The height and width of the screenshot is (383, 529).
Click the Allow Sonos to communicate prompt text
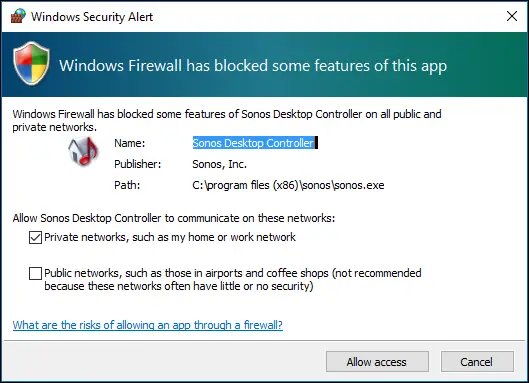pyautogui.click(x=174, y=218)
